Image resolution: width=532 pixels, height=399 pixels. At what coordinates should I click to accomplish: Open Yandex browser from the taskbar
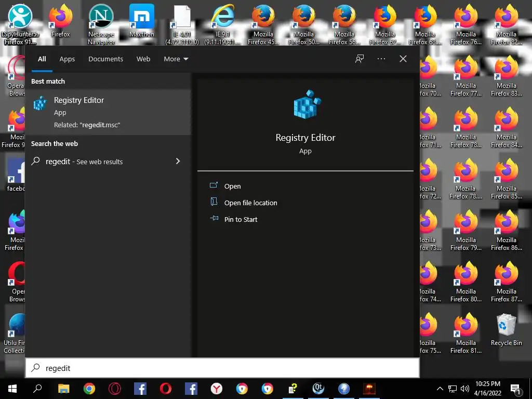(x=217, y=389)
